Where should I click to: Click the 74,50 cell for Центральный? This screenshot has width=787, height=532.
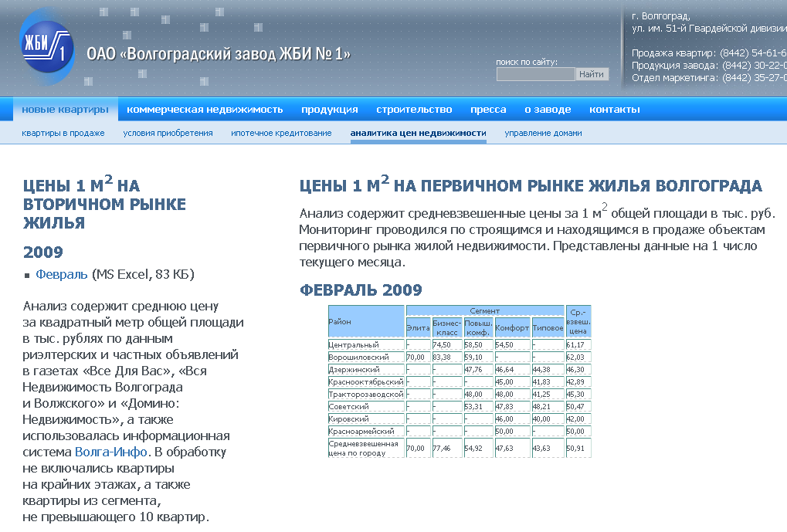pyautogui.click(x=446, y=345)
